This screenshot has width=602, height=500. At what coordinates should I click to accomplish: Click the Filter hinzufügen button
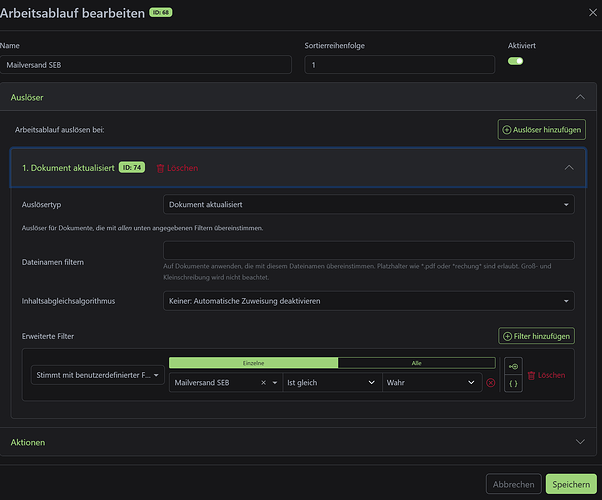[536, 337]
